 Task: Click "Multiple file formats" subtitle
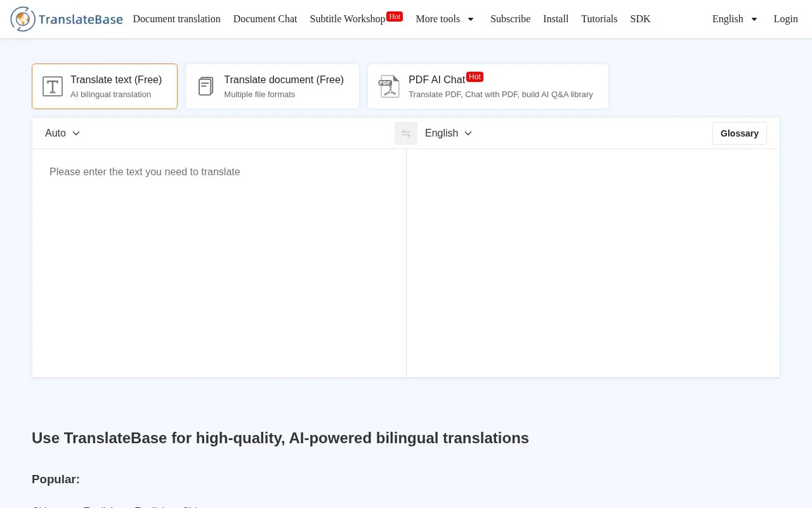tap(259, 95)
